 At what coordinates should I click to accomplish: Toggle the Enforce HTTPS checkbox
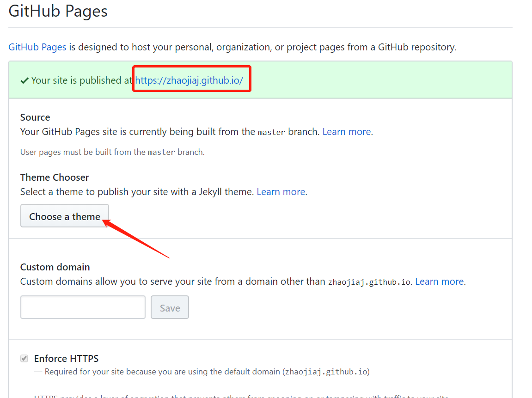24,358
